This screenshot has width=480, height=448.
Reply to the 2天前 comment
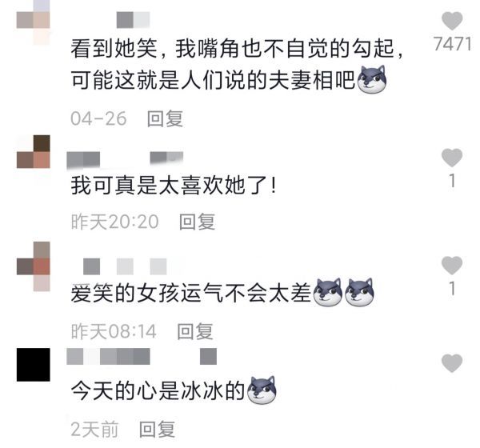click(157, 430)
